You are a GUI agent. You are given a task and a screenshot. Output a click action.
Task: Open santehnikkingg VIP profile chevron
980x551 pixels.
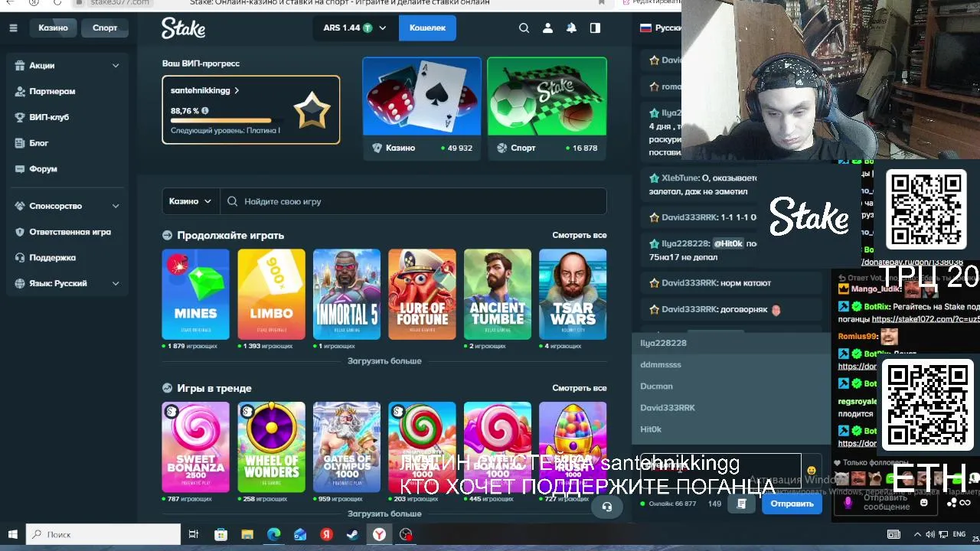[237, 90]
